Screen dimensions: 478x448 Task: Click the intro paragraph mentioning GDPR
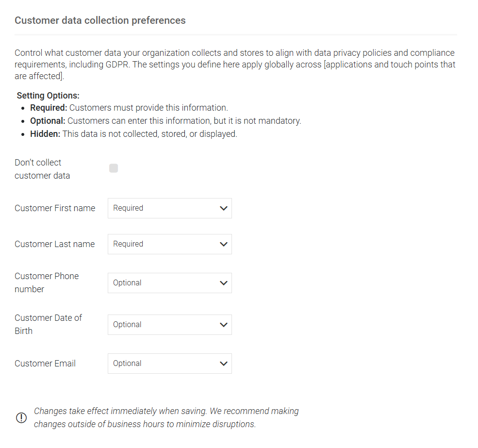click(234, 64)
